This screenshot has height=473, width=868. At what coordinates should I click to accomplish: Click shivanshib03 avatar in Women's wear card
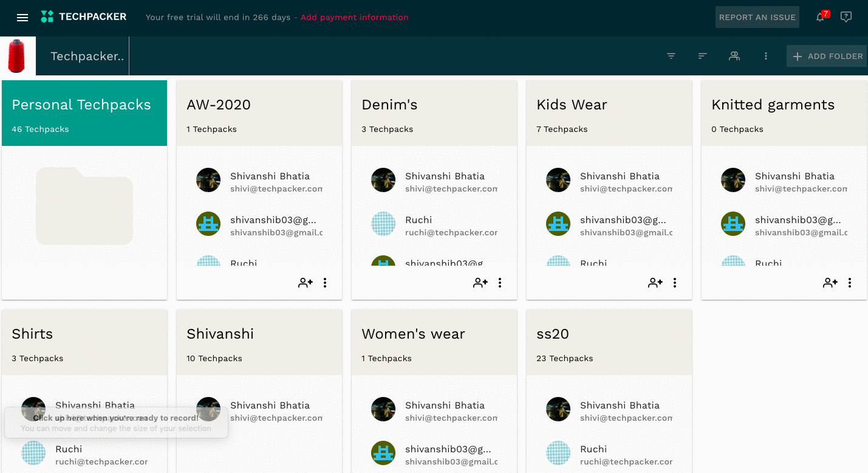click(383, 453)
